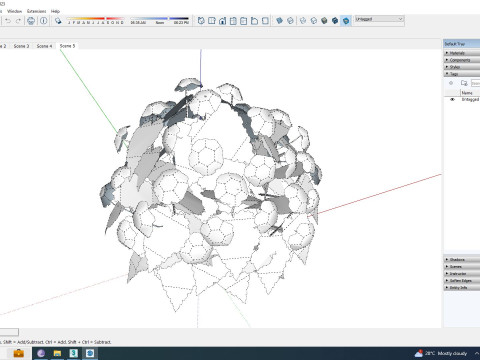This screenshot has height=360, width=480.
Task: Click the Print icon in the toolbar
Action: pyautogui.click(x=31, y=21)
